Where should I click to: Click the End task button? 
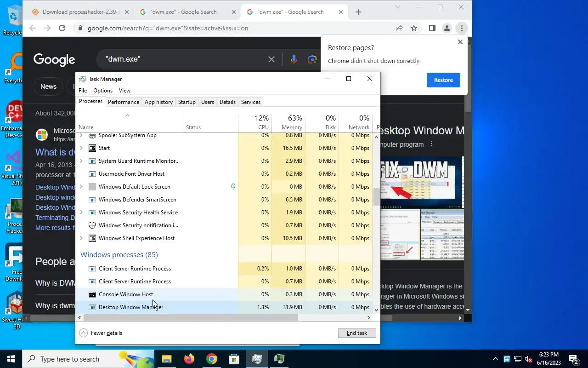click(x=357, y=333)
